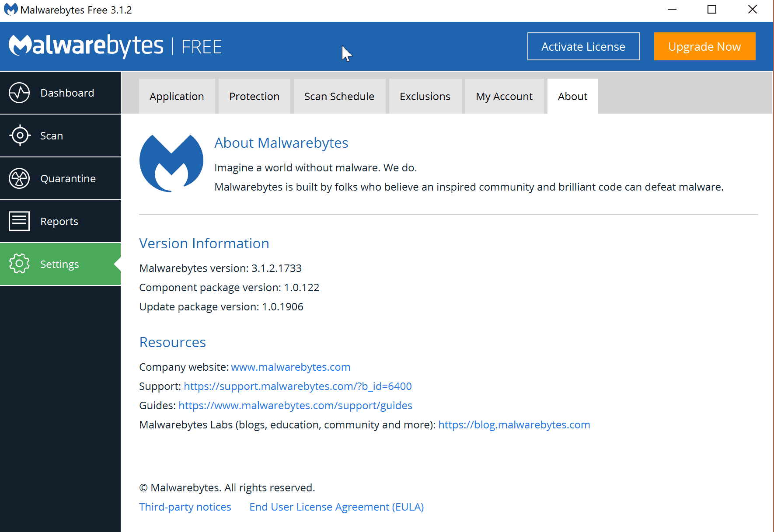Follow the Support link to malwarebytes.com

(298, 386)
